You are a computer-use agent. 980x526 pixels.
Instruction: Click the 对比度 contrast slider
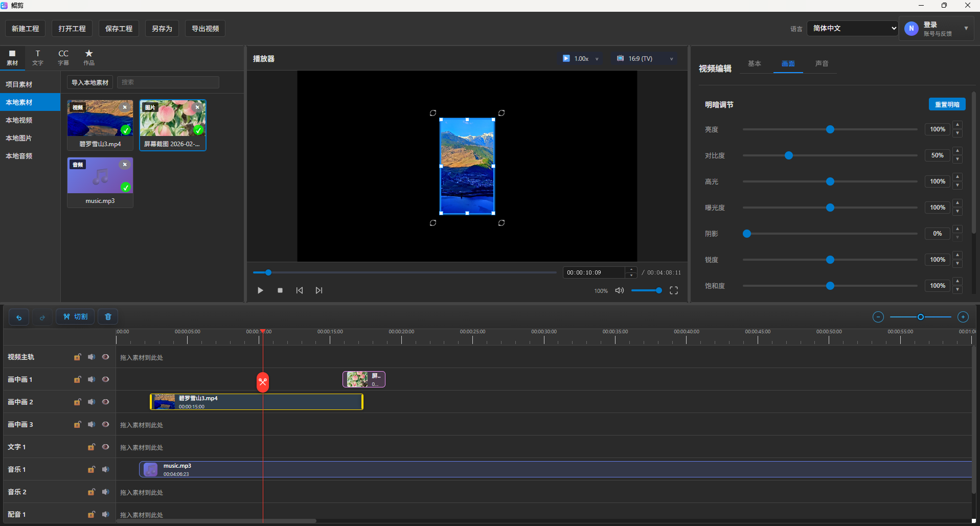(830, 155)
